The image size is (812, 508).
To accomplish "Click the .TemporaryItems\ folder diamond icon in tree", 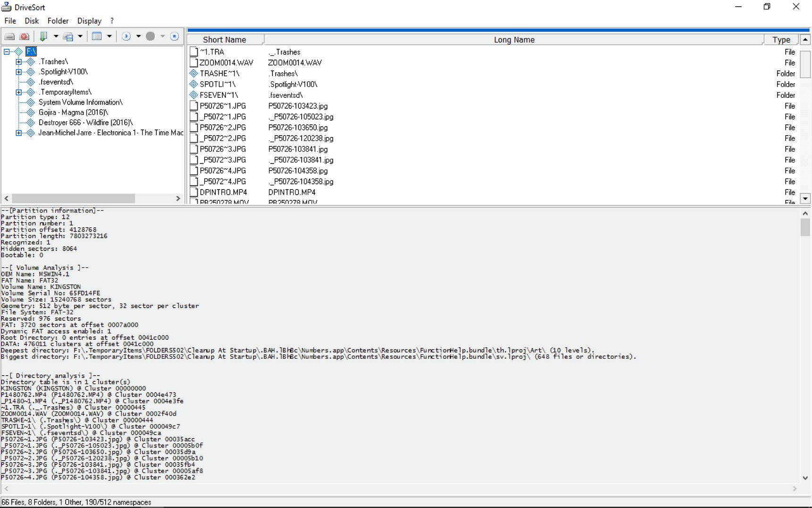I will coord(31,92).
